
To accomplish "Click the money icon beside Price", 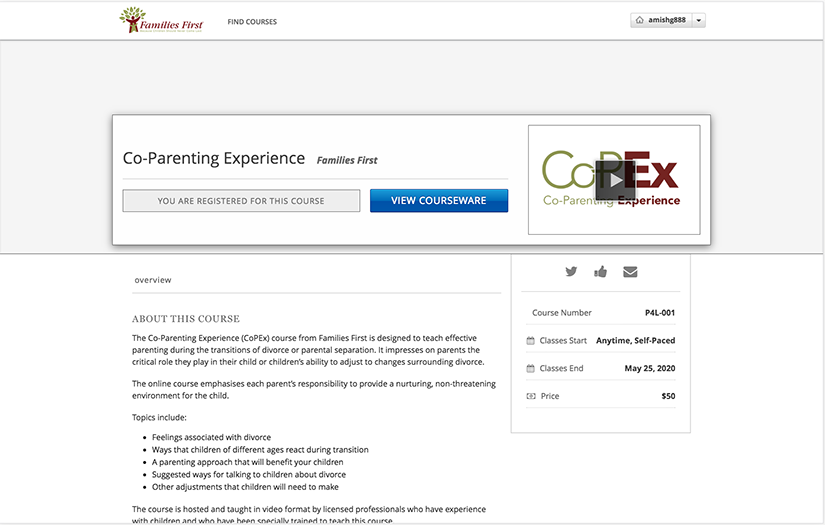I will coord(531,396).
